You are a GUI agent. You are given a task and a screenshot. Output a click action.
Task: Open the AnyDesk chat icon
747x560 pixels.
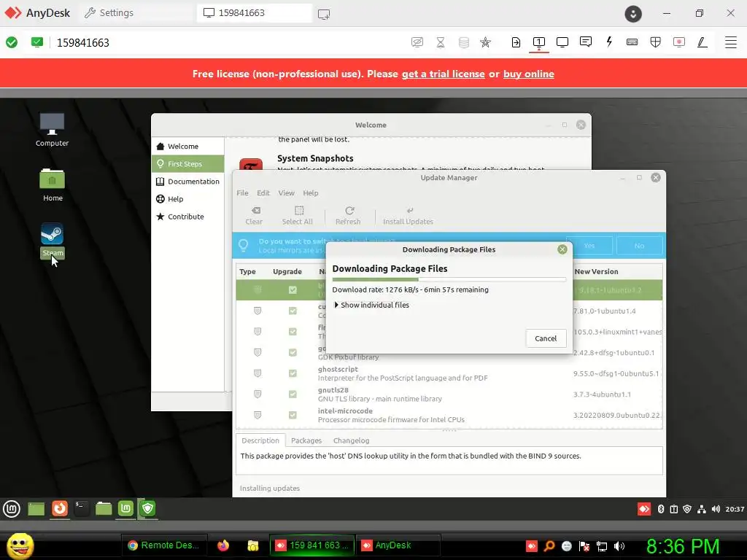pos(586,42)
